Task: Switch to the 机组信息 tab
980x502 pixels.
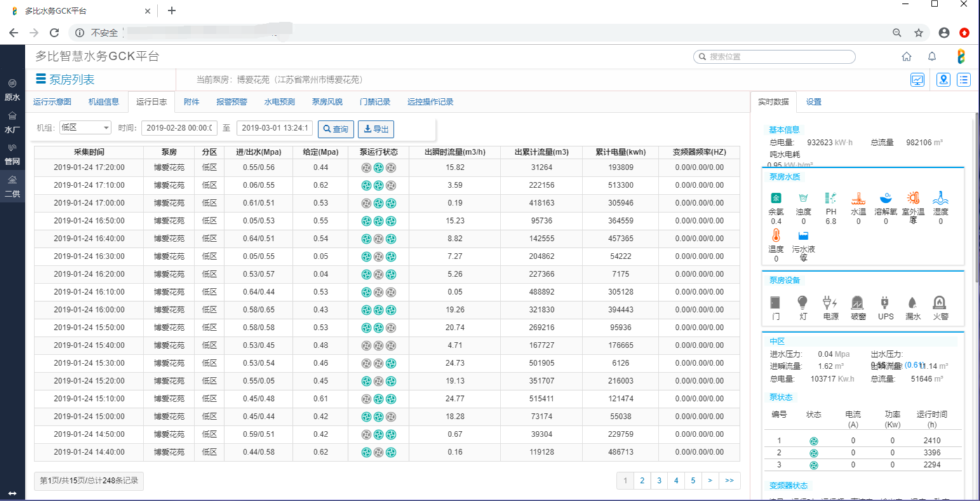Action: [104, 102]
